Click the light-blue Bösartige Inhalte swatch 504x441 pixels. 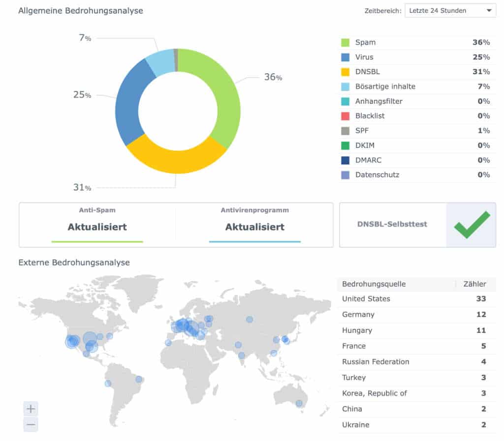click(345, 87)
